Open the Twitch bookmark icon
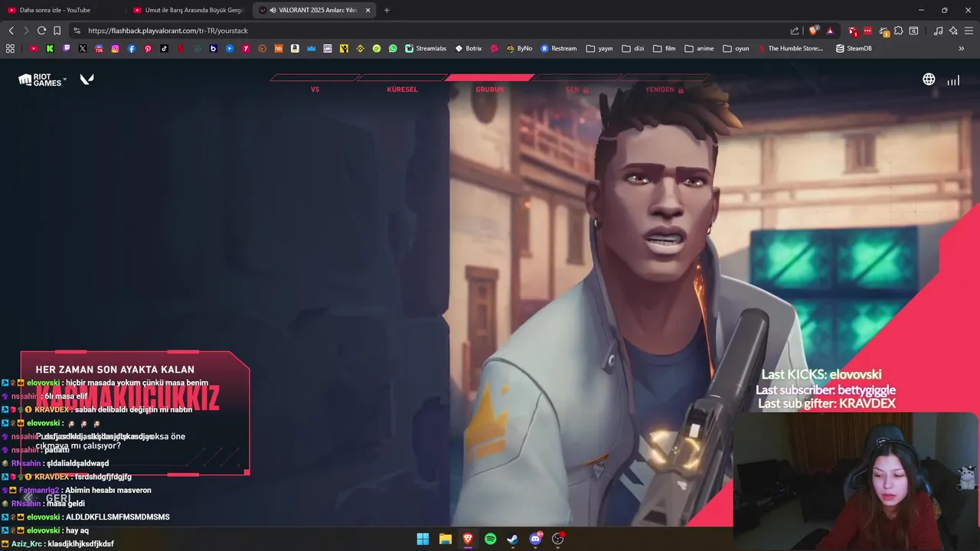This screenshot has width=980, height=551. click(67, 48)
